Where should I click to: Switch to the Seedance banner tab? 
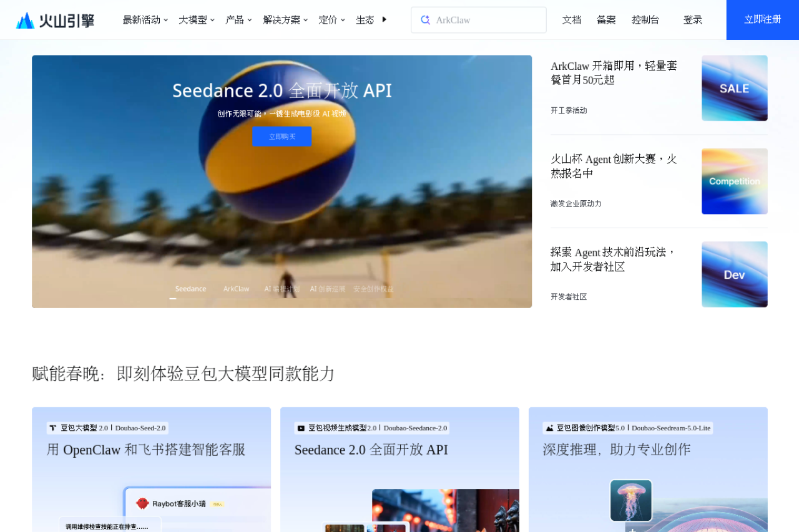point(190,289)
